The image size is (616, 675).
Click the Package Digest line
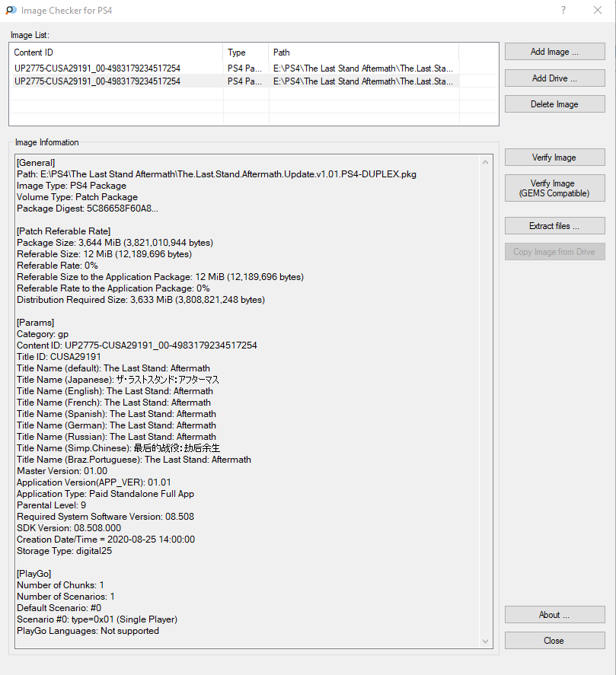pyautogui.click(x=88, y=209)
